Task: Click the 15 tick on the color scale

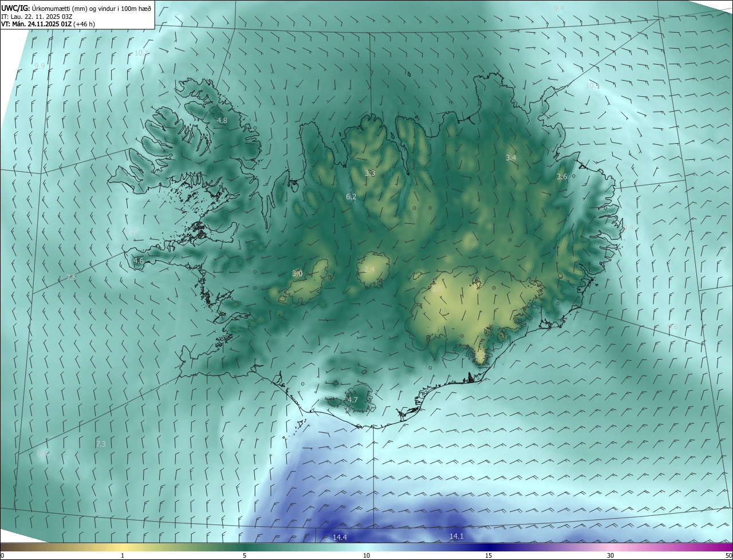Action: 488,555
